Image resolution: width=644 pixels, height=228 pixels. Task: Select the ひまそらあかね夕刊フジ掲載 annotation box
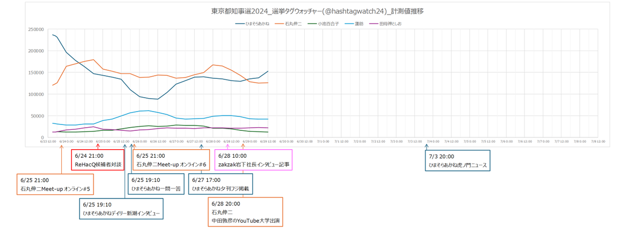pos(221,184)
